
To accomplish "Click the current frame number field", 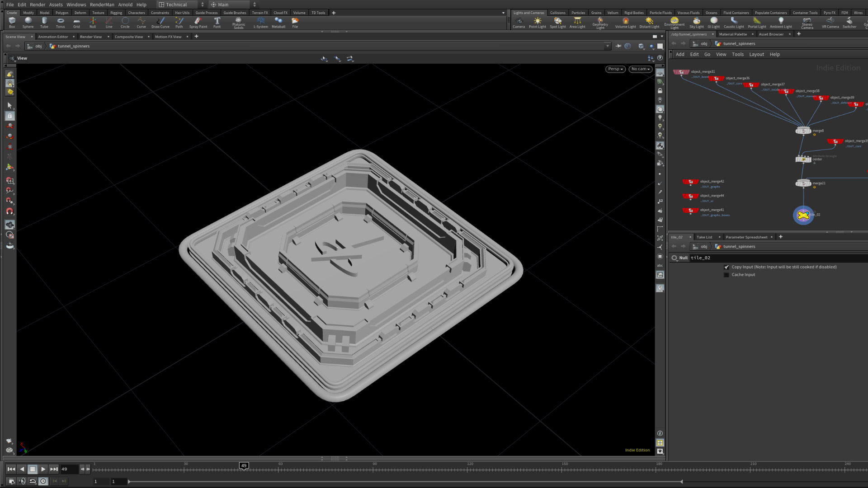I will [x=69, y=469].
